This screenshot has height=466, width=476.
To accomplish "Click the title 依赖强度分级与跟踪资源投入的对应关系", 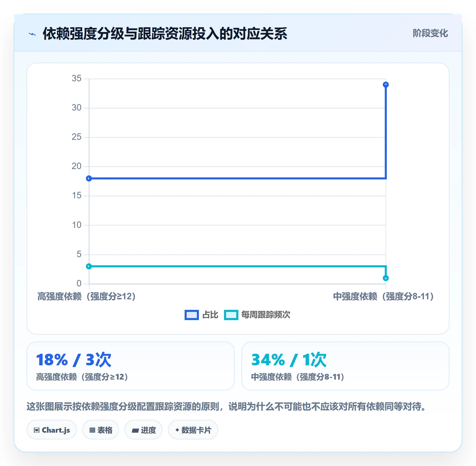I will tap(165, 34).
